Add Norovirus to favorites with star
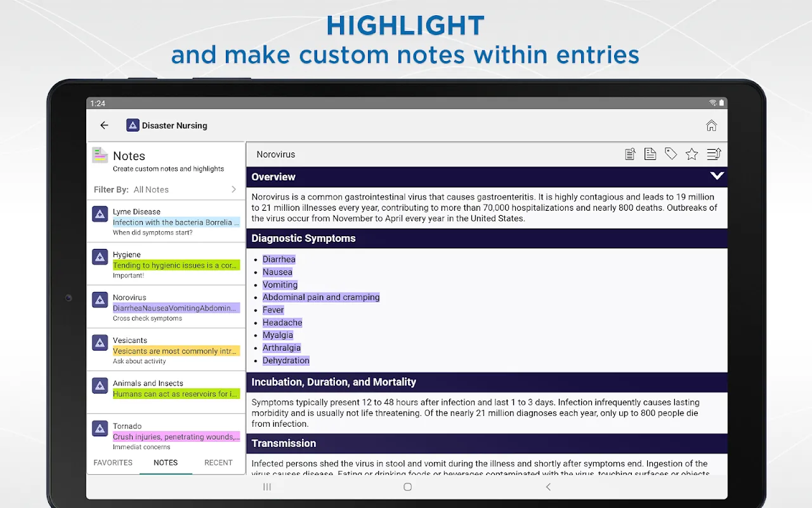Image resolution: width=812 pixels, height=508 pixels. tap(691, 154)
